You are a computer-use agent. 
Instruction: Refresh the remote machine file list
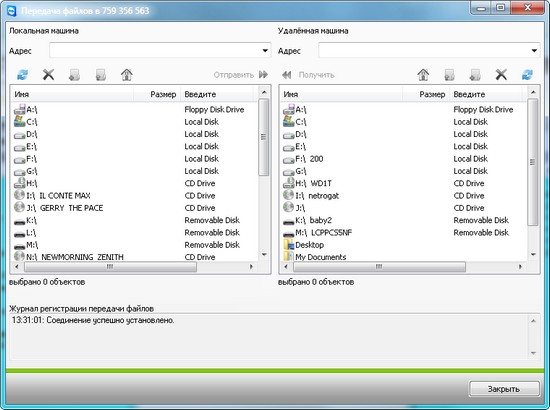(527, 75)
